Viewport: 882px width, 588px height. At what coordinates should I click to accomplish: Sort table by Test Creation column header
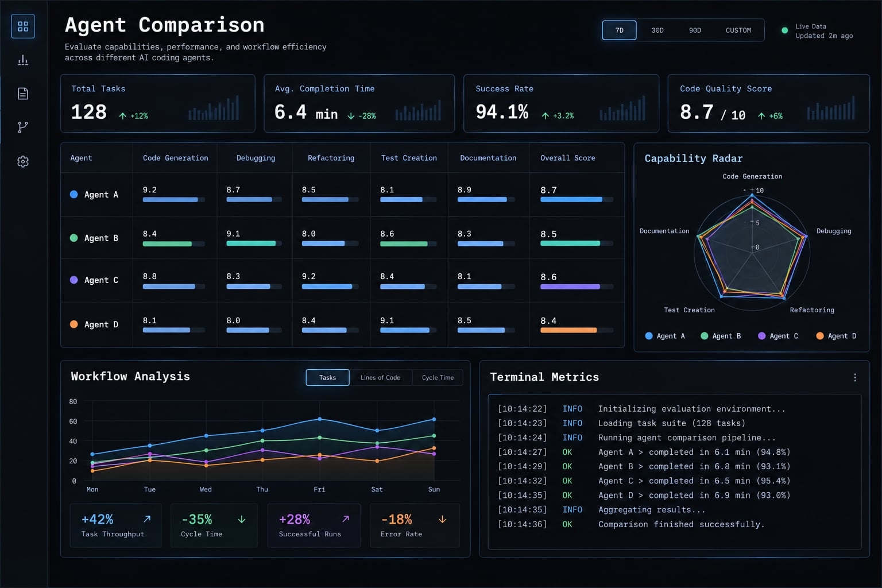pos(409,158)
